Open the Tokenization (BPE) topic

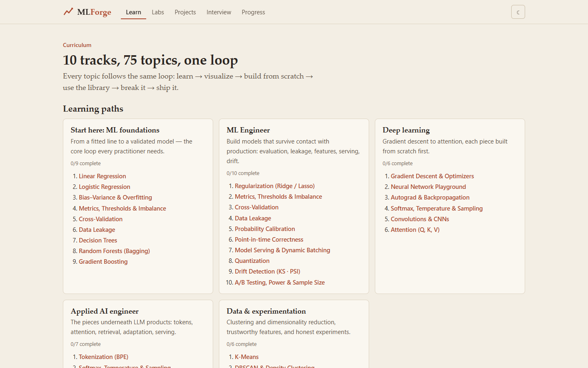pos(103,357)
